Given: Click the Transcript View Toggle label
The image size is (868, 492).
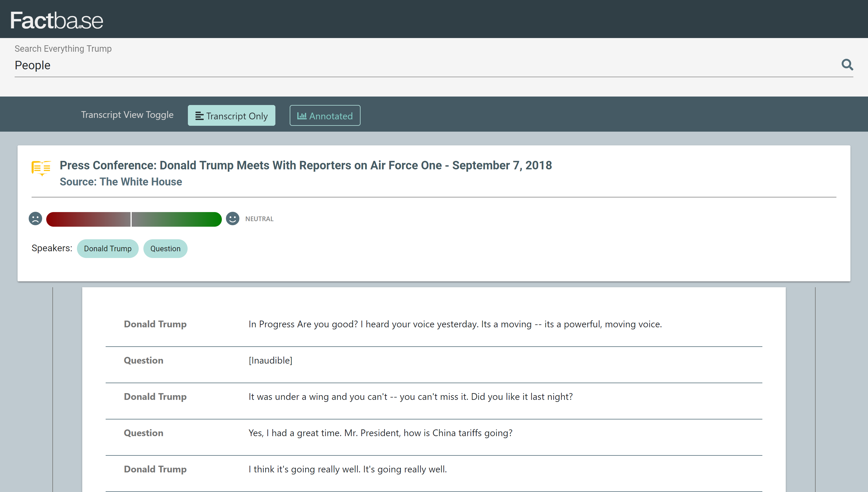Looking at the screenshot, I should [x=127, y=115].
